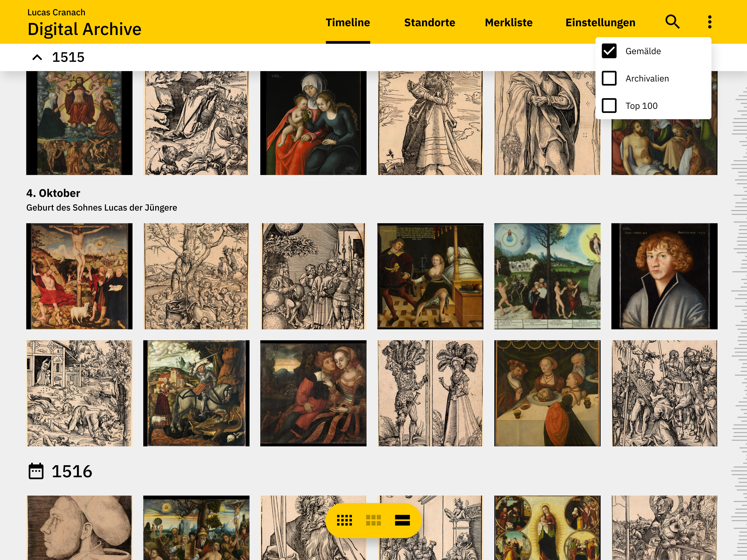The height and width of the screenshot is (560, 747).
Task: Open the Virgin, Child and Saint Anne painting
Action: (313, 123)
